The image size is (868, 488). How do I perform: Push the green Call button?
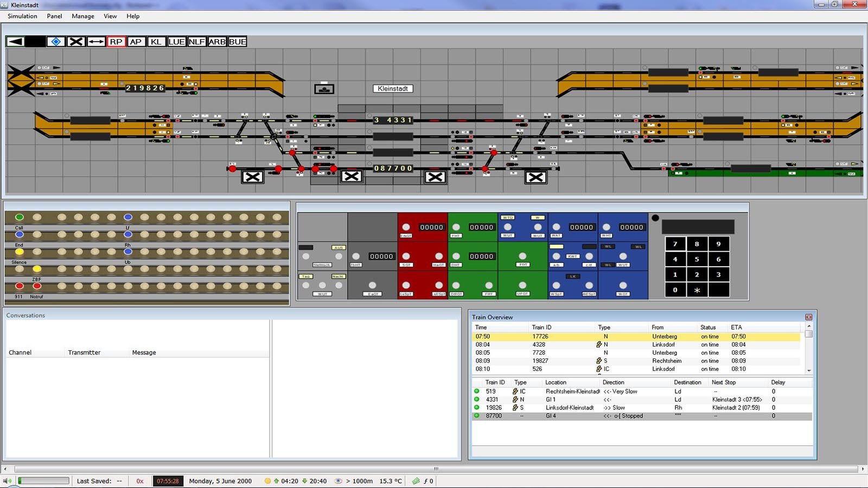pyautogui.click(x=20, y=217)
